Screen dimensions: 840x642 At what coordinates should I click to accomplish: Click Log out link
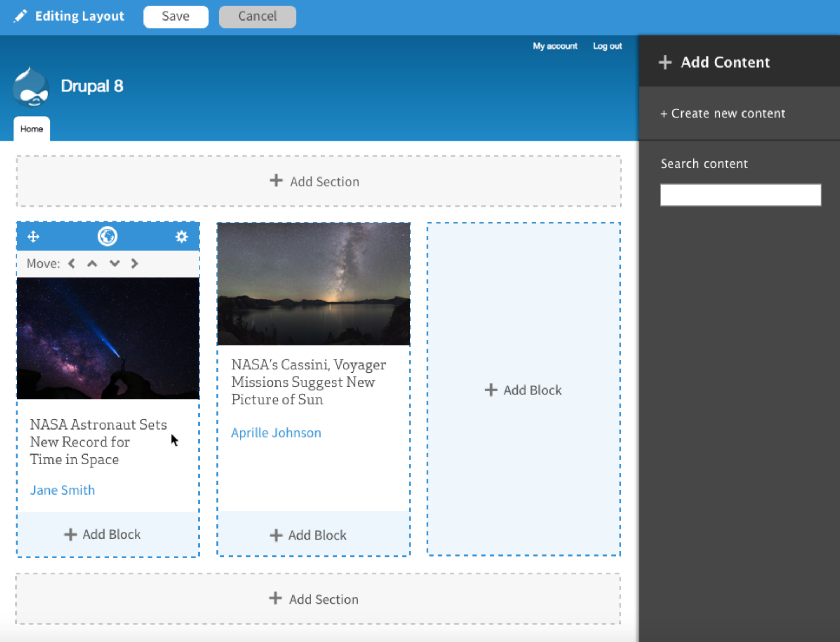pos(607,46)
